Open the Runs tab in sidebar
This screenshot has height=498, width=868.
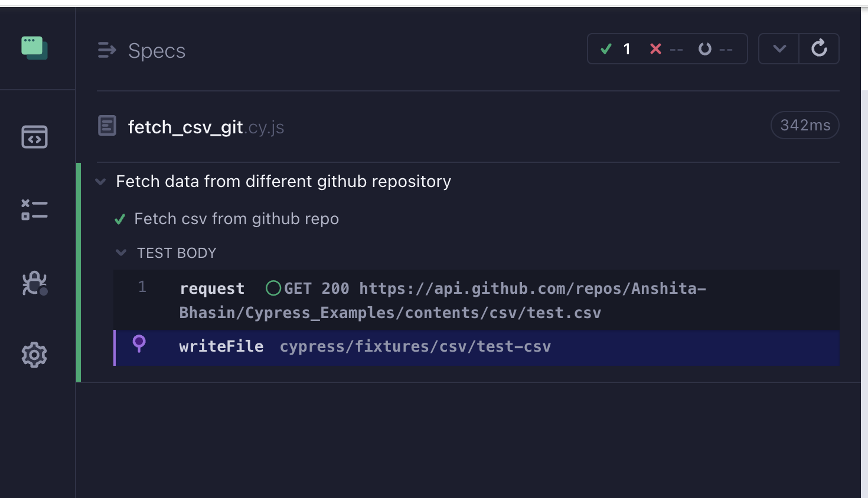[x=34, y=211]
